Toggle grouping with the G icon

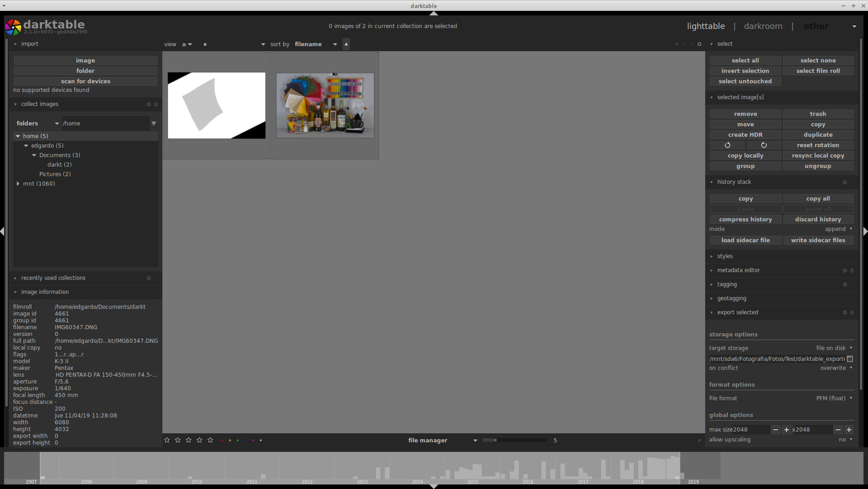click(677, 44)
